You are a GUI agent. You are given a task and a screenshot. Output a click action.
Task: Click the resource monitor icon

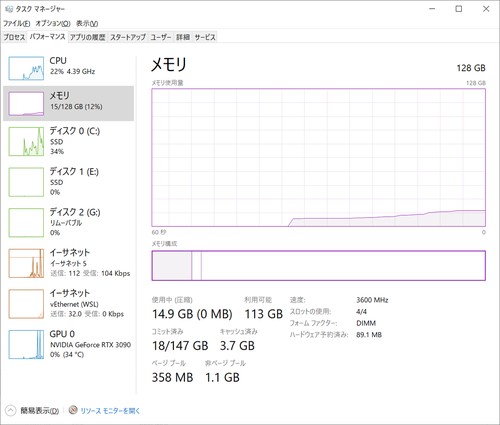[x=73, y=410]
